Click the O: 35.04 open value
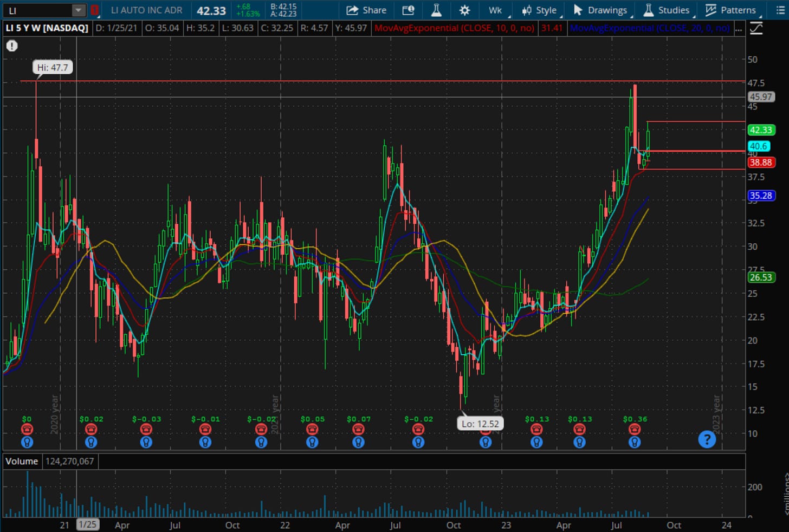This screenshot has width=789, height=532. [162, 28]
